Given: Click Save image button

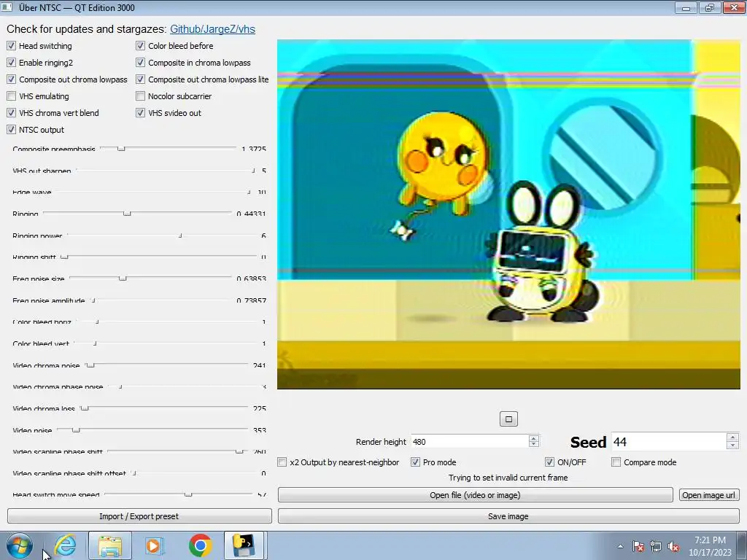Looking at the screenshot, I should [x=508, y=516].
